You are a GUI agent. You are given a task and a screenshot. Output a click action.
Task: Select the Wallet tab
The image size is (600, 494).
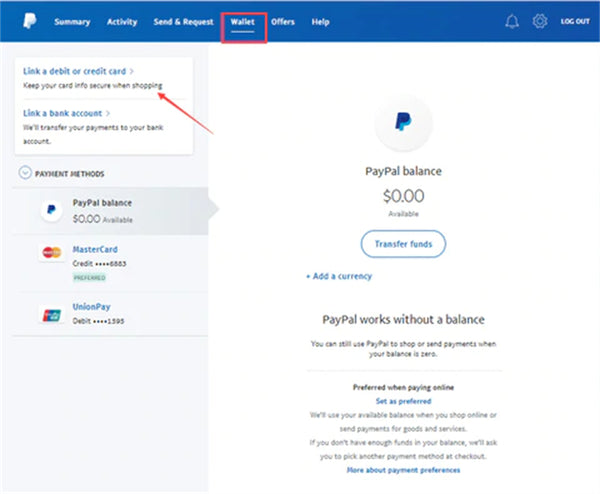[x=243, y=21]
